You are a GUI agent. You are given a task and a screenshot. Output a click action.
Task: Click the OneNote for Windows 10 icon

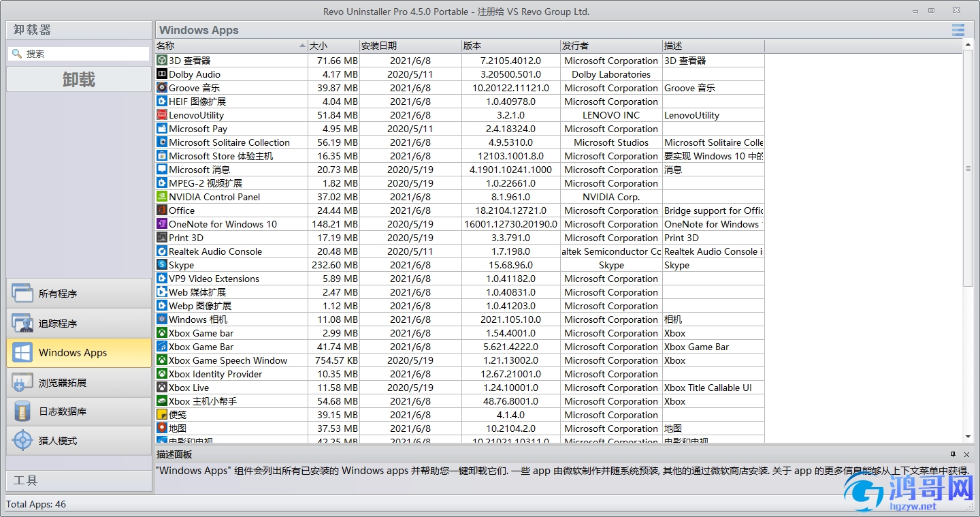(162, 224)
